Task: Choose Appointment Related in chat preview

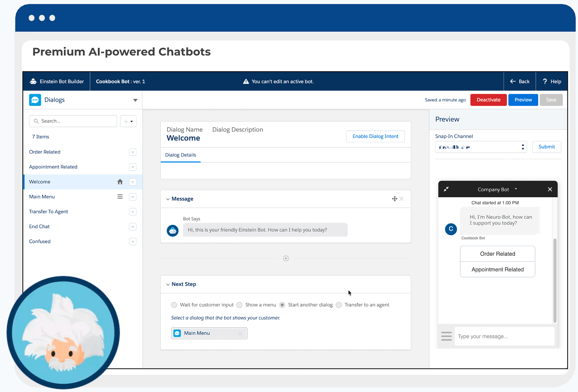Action: pos(497,269)
